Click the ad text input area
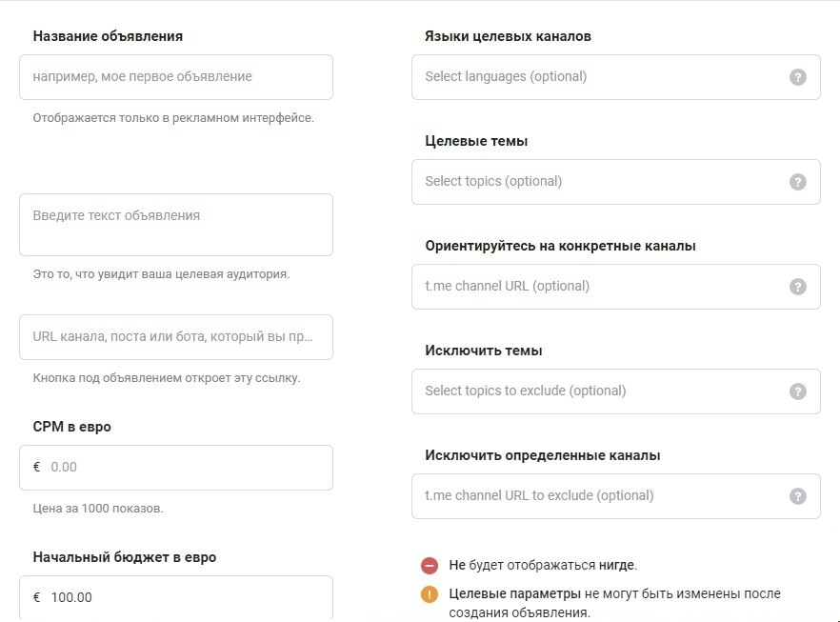The width and height of the screenshot is (840, 622). click(176, 225)
